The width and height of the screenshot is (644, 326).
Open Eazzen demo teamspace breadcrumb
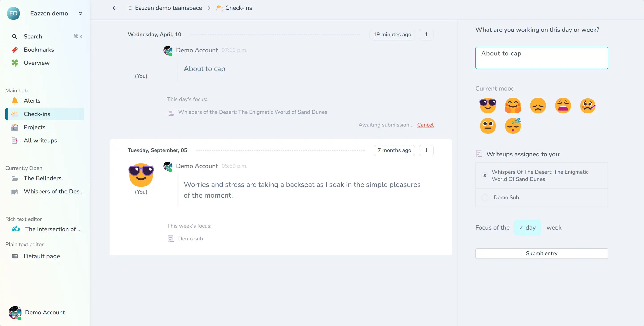(168, 8)
